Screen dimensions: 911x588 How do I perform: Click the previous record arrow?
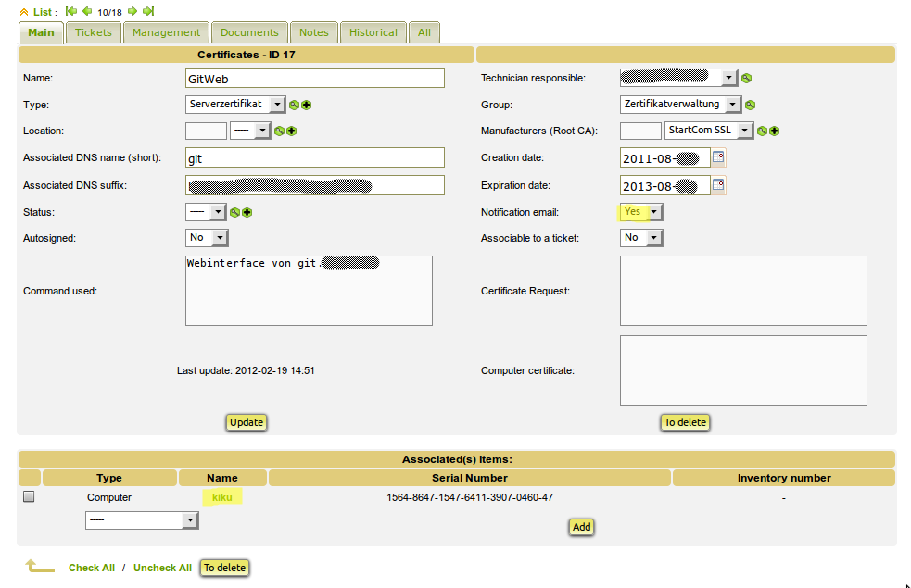pos(87,11)
